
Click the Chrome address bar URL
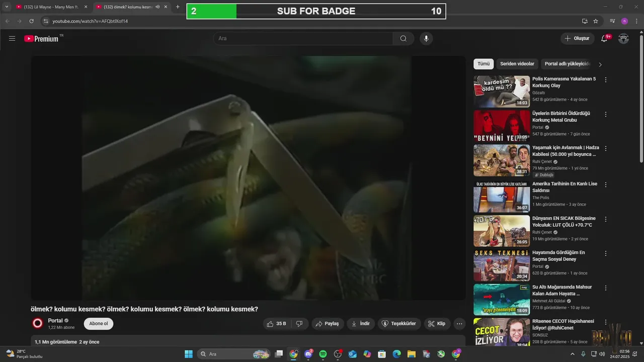tap(90, 21)
